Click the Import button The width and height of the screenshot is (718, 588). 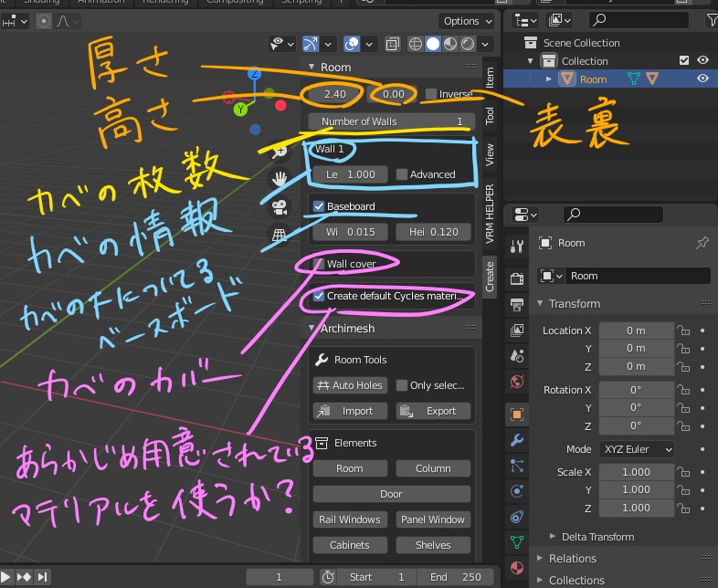point(350,411)
